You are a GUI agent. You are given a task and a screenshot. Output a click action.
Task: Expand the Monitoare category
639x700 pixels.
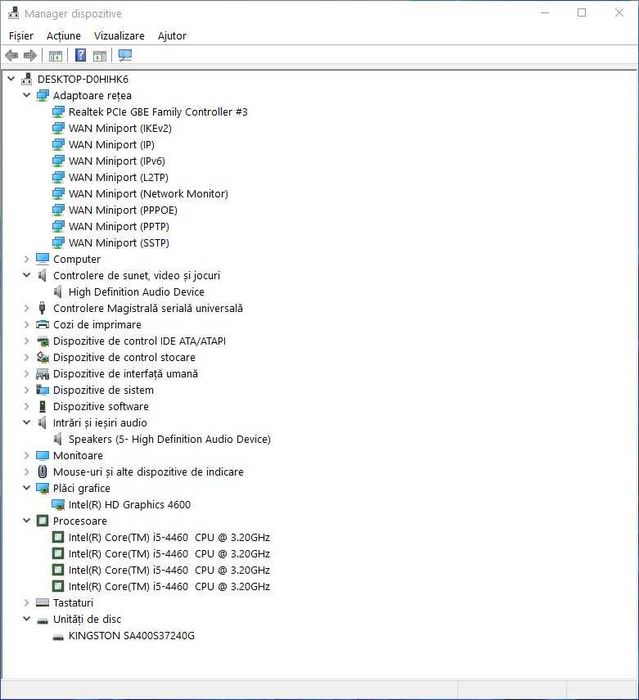27,455
